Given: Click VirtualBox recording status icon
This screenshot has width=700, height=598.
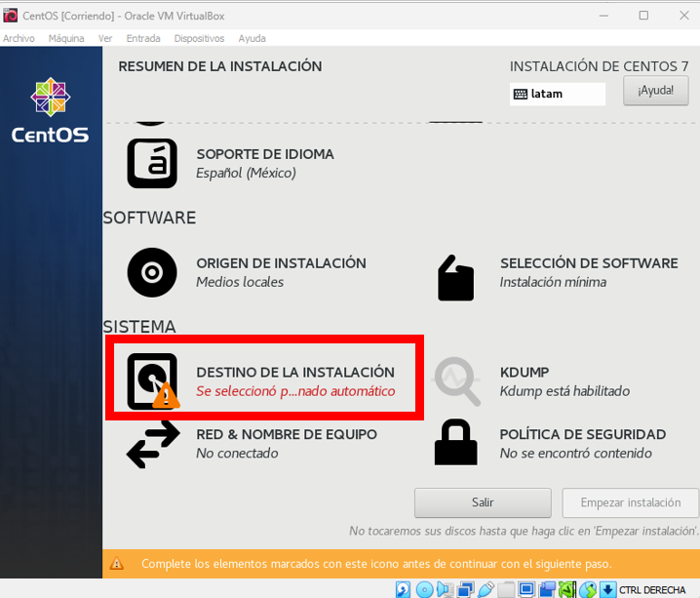Looking at the screenshot, I should pos(548,589).
